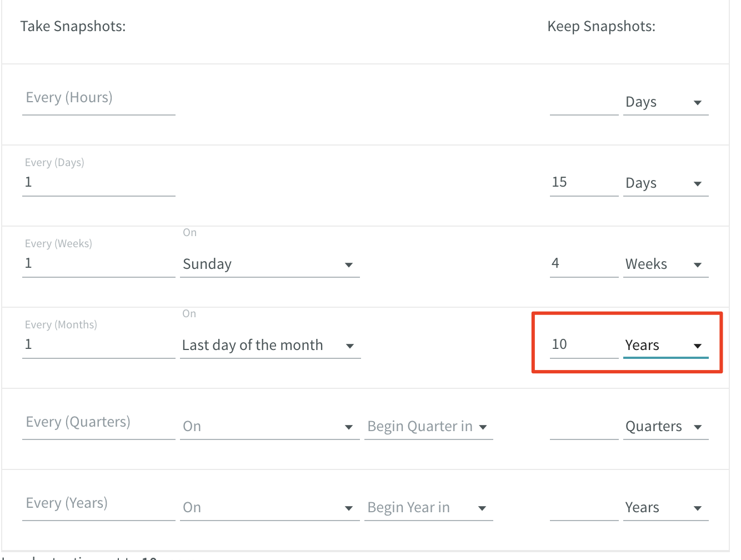
Task: Open the Sunday weekday dropdown
Action: pyautogui.click(x=270, y=264)
